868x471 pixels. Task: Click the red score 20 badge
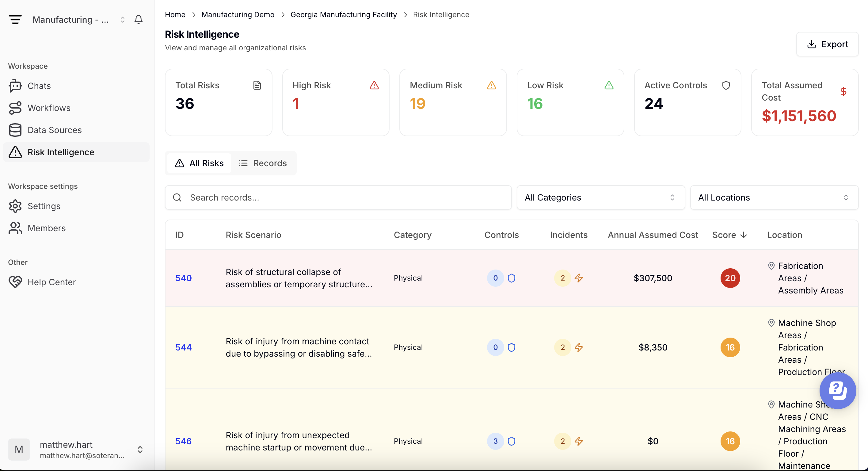tap(730, 278)
